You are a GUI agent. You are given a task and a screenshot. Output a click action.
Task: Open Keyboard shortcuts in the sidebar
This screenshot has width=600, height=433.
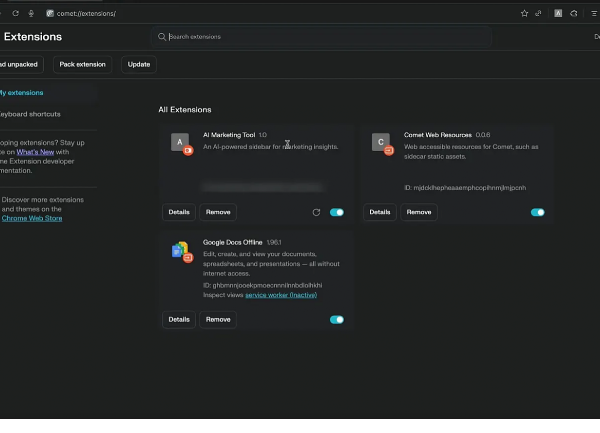[30, 114]
